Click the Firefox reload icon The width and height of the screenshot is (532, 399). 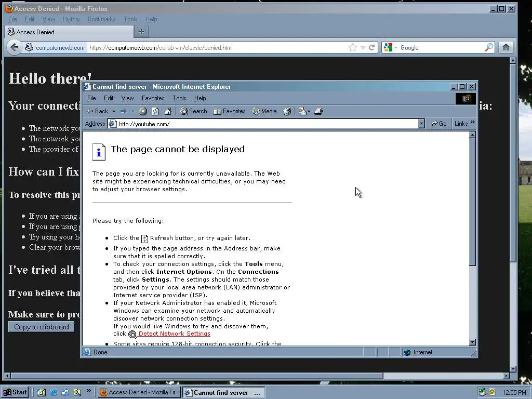pyautogui.click(x=372, y=47)
